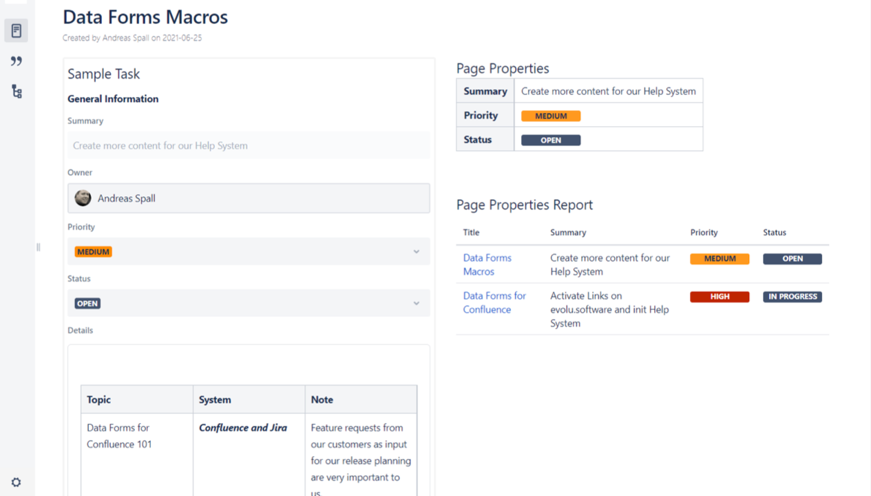The height and width of the screenshot is (496, 871).
Task: Open the settings gear at the bottom left
Action: point(16,482)
